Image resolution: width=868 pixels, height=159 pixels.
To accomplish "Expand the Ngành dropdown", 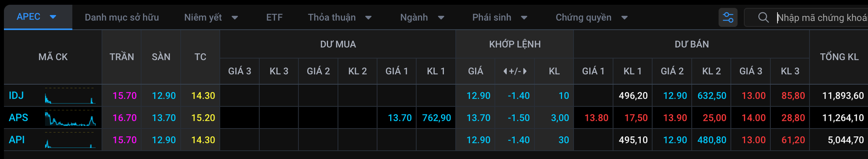I will click(x=441, y=18).
